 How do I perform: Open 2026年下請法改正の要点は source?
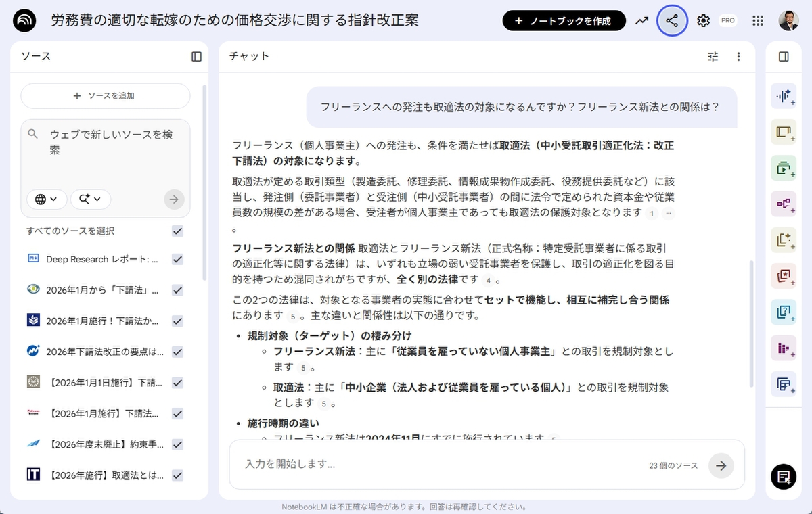coord(105,352)
